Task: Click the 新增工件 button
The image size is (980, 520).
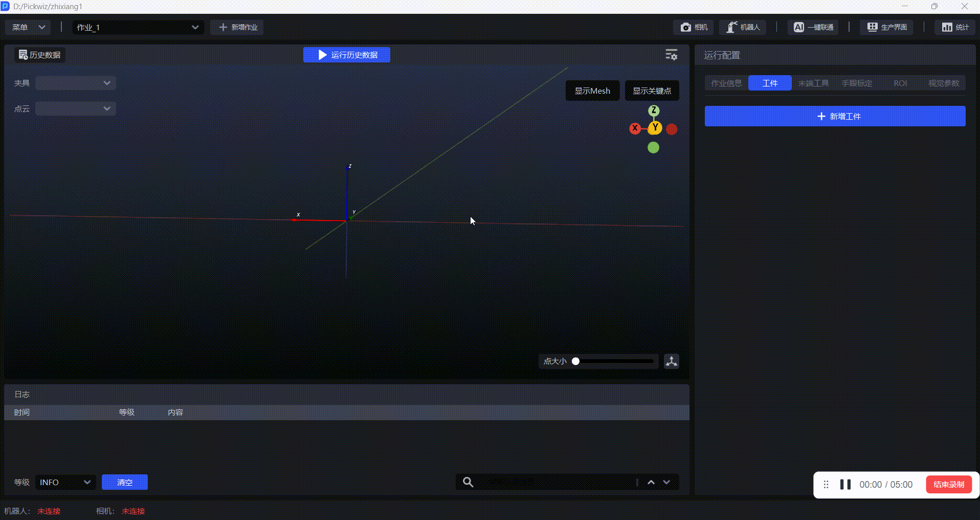Action: click(835, 116)
